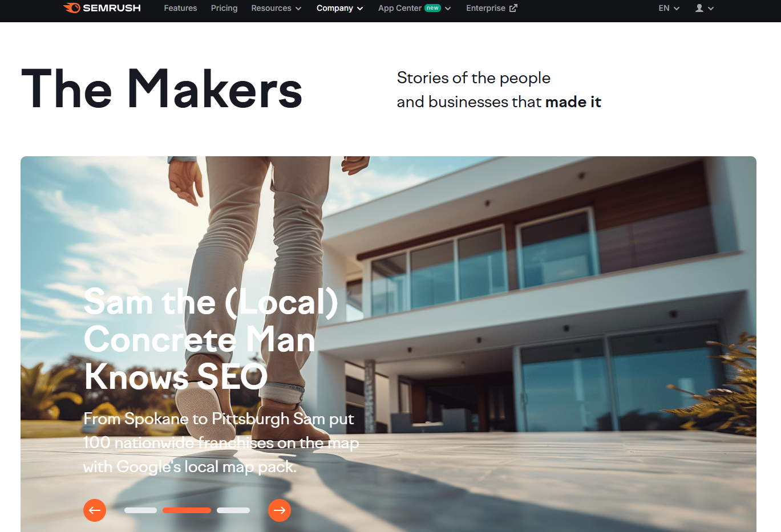
Task: Open the EN language selector
Action: click(x=669, y=8)
